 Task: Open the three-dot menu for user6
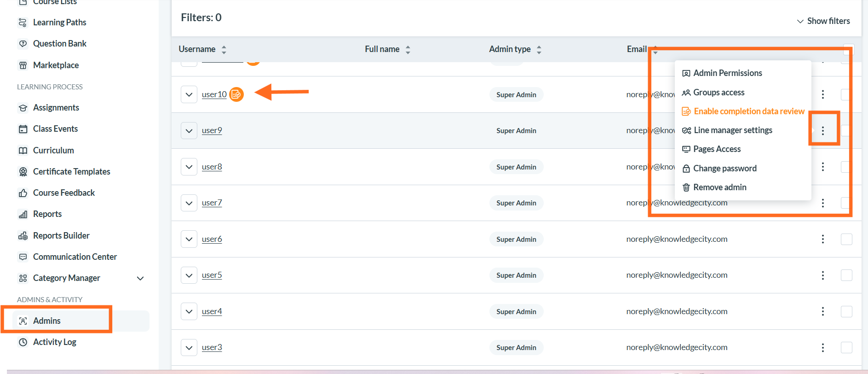coord(823,239)
